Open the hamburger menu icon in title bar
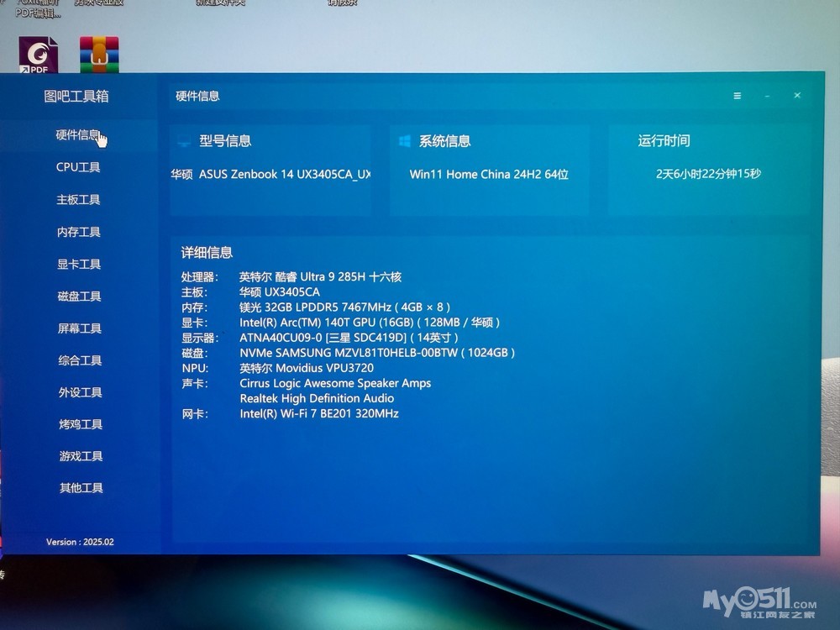Image resolution: width=840 pixels, height=630 pixels. point(737,96)
